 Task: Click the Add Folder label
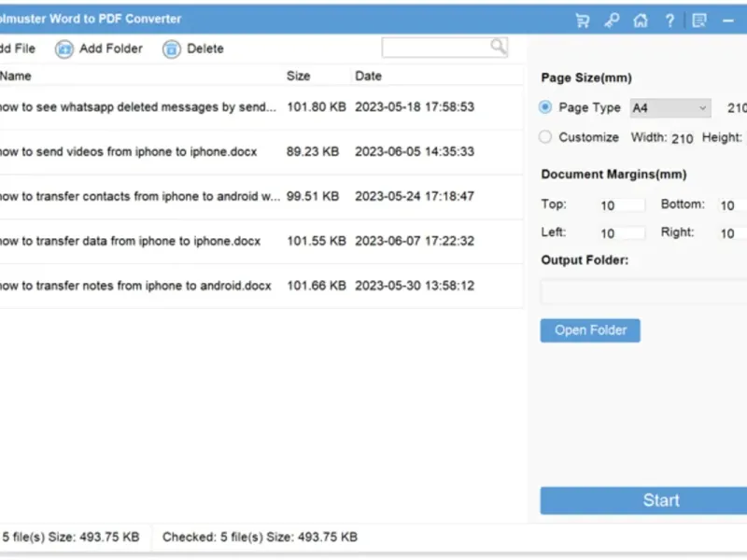click(110, 49)
